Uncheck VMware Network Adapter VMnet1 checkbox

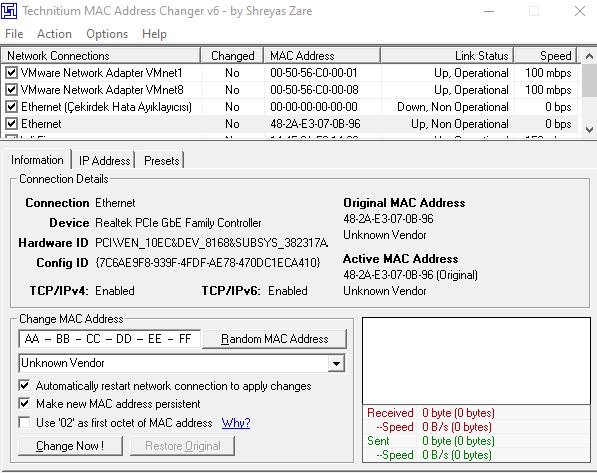coord(11,72)
